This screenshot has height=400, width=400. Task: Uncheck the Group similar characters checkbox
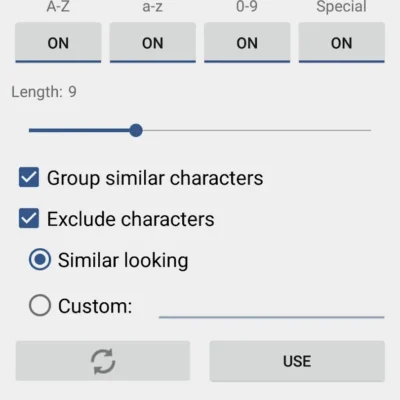pos(29,177)
